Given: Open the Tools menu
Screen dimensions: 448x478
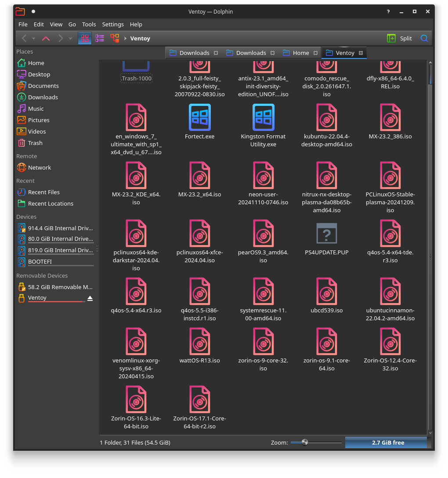Looking at the screenshot, I should coord(89,25).
